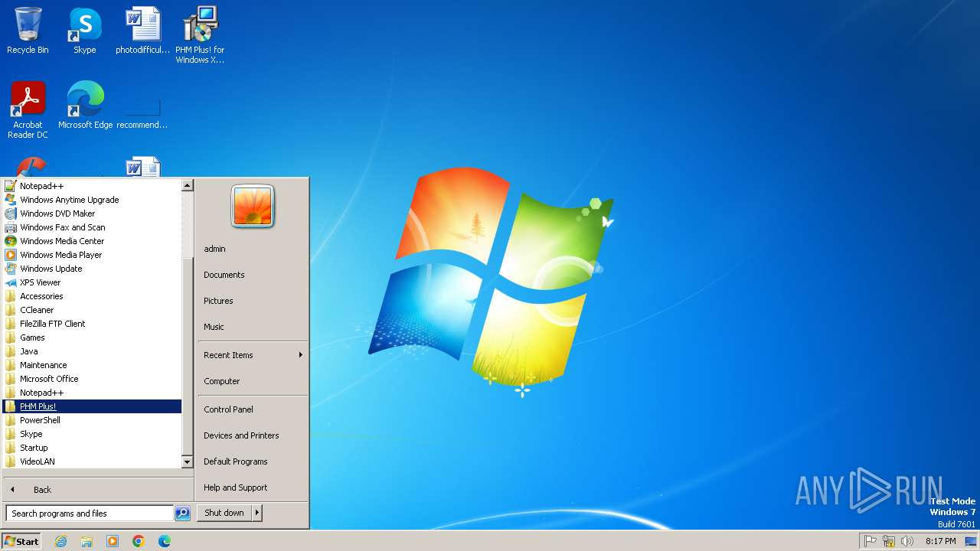980x551 pixels.
Task: Click the Show desktop tray icon
Action: click(971, 541)
